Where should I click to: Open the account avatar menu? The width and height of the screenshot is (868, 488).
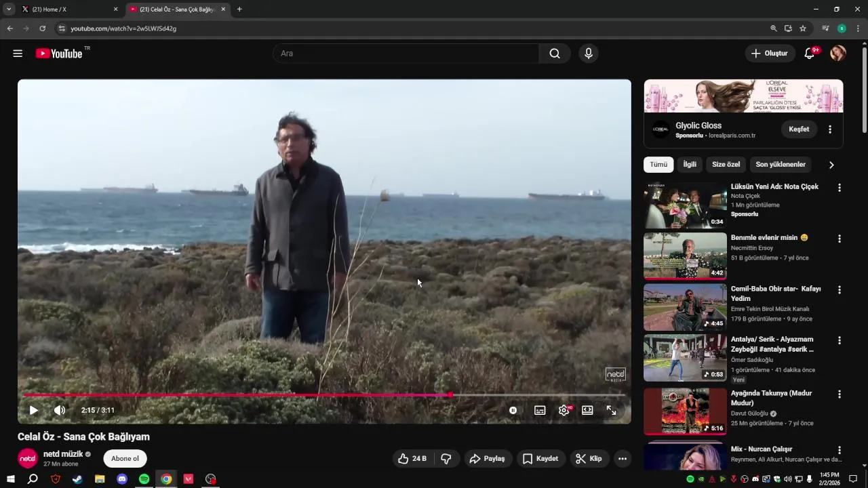[838, 54]
